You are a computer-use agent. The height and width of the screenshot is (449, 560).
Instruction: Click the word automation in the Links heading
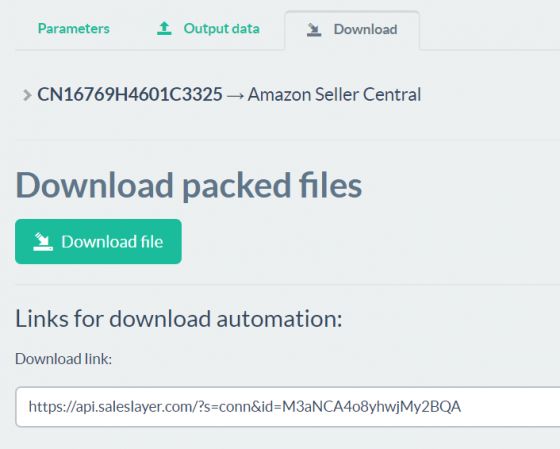coord(279,319)
